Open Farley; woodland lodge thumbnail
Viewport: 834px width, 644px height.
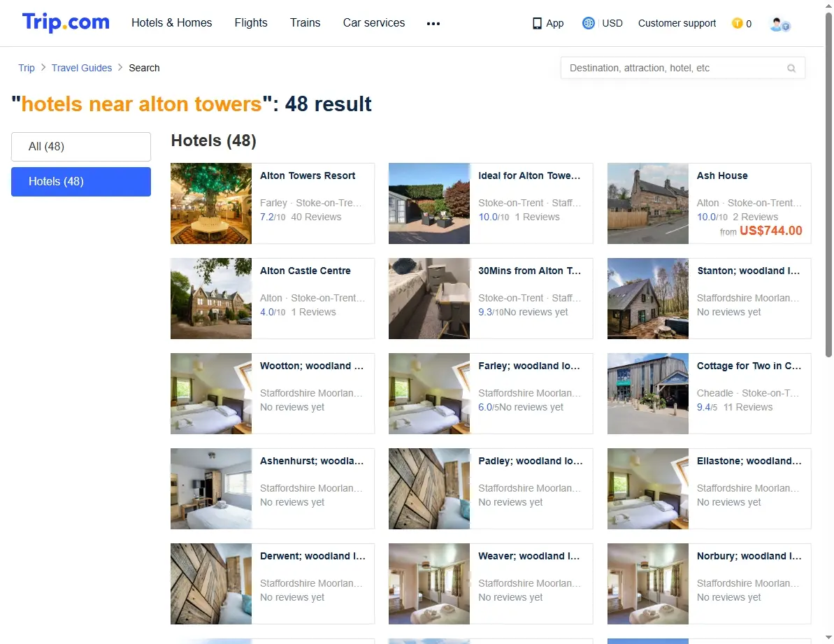pos(429,394)
